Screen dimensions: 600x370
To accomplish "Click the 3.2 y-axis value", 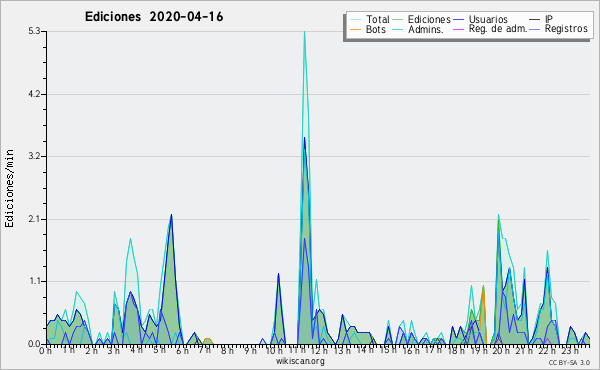I will [x=34, y=156].
